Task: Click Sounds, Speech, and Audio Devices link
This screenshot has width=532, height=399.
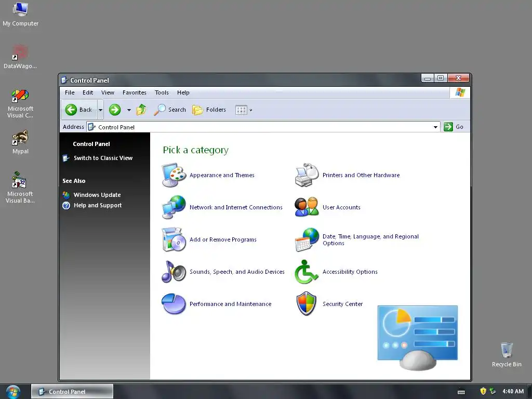Action: point(237,272)
